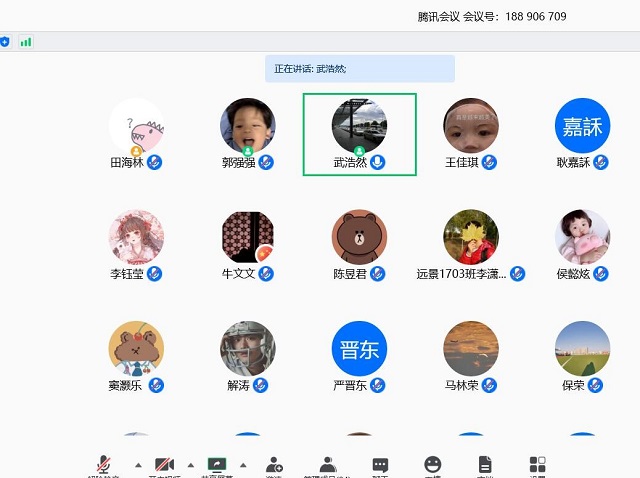Screen dimensions: 640x478
Task: Click the microphone icon next to 解涛
Action: 260,385
